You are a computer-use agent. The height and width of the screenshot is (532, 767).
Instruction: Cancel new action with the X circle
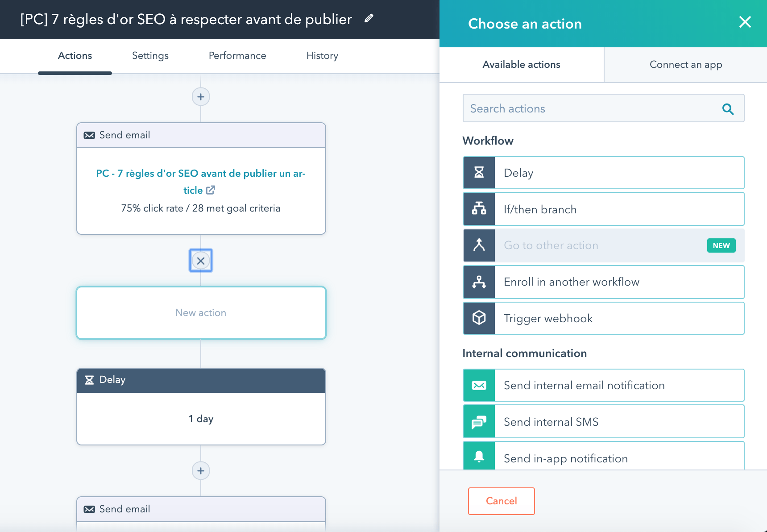[x=201, y=261]
